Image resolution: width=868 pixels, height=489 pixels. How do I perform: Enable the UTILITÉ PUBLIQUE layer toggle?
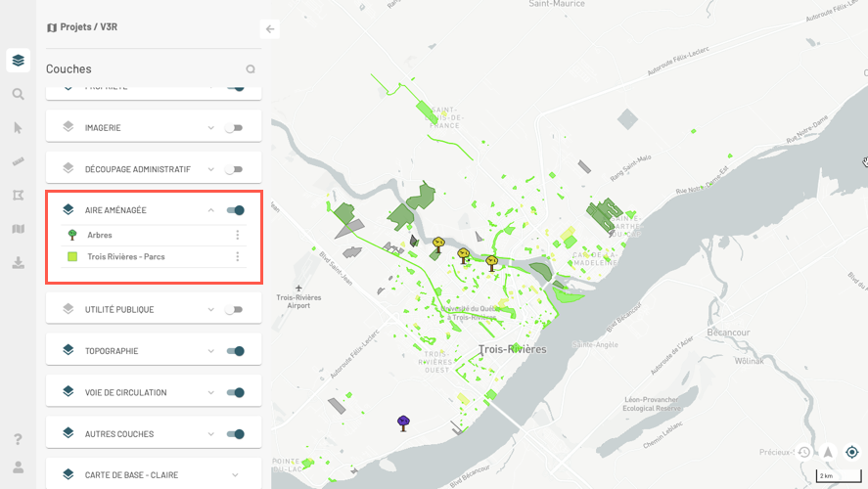(x=234, y=310)
